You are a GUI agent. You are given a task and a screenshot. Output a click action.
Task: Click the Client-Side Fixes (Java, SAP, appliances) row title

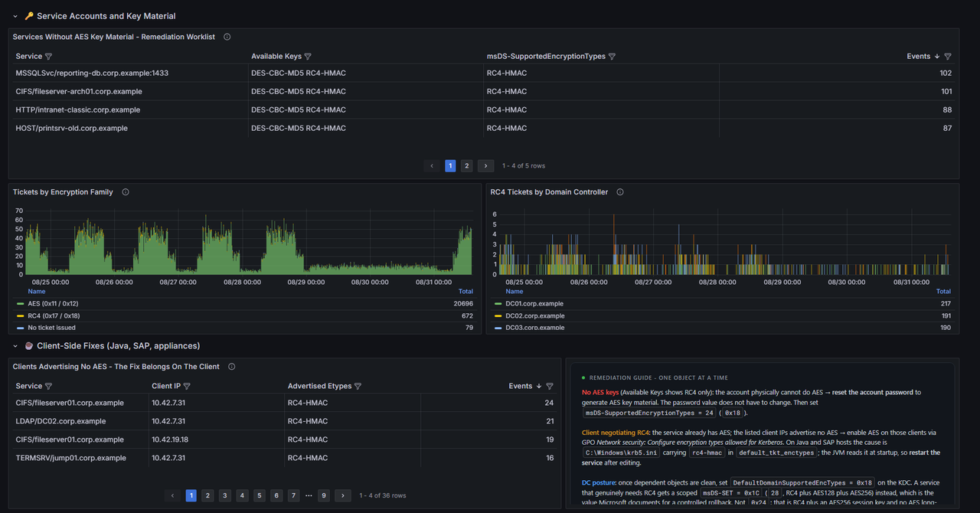(x=118, y=346)
